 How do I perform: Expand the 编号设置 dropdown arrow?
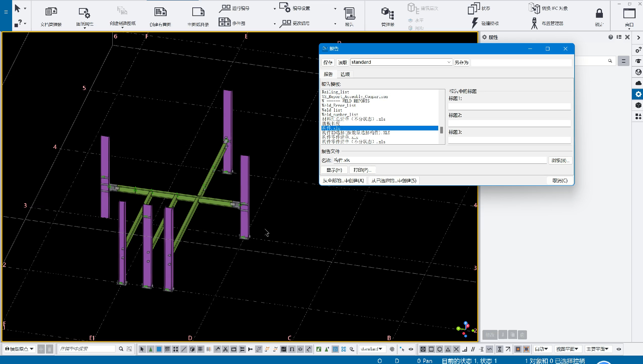pos(335,9)
